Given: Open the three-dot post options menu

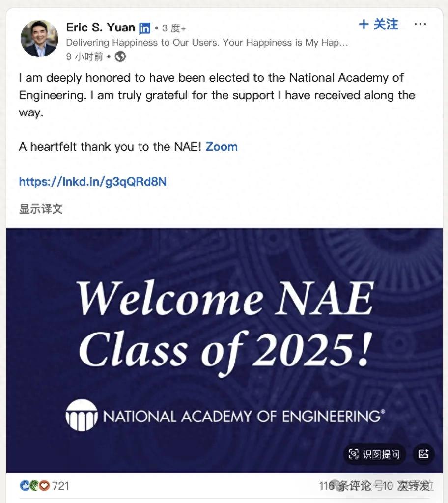Looking at the screenshot, I should point(420,25).
